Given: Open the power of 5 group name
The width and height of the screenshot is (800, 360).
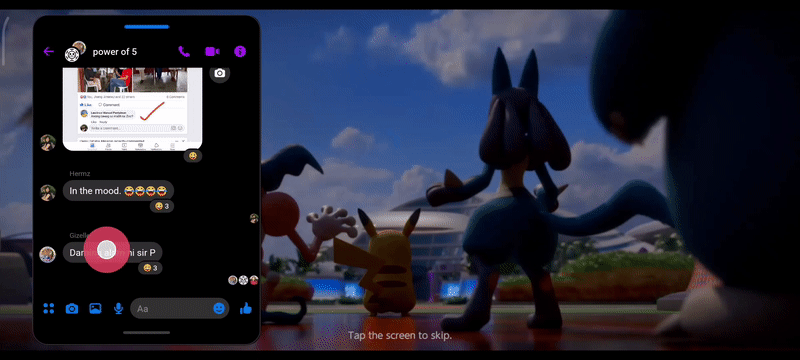Looking at the screenshot, I should pos(115,52).
